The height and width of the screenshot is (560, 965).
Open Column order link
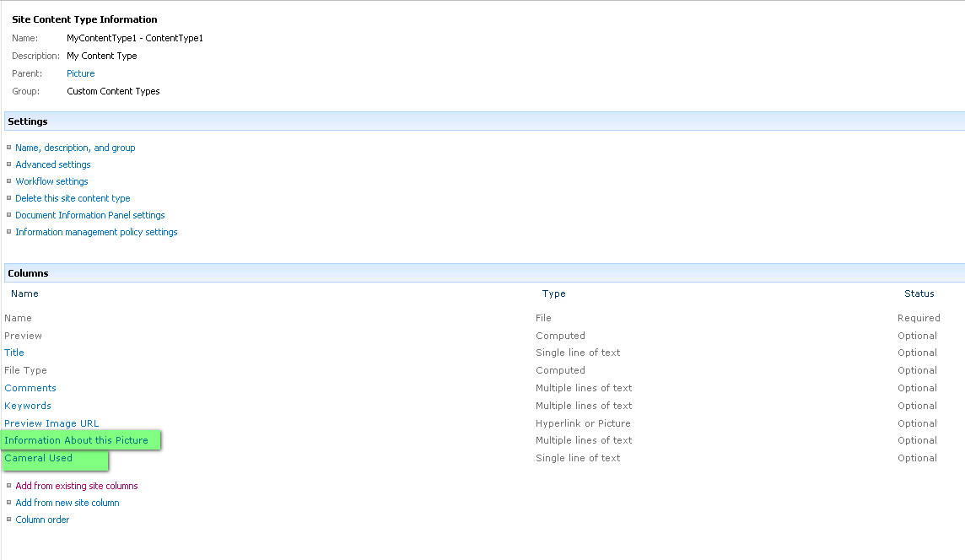coord(42,520)
